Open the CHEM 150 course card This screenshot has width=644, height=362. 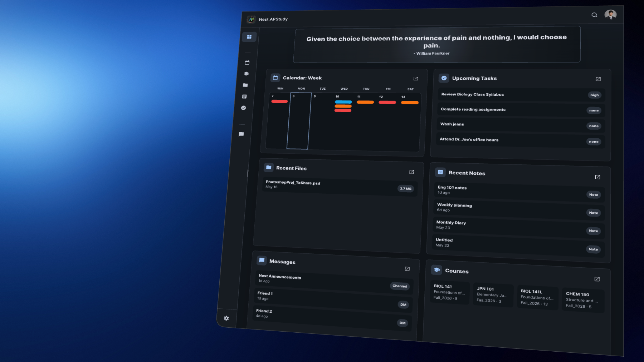[583, 300]
